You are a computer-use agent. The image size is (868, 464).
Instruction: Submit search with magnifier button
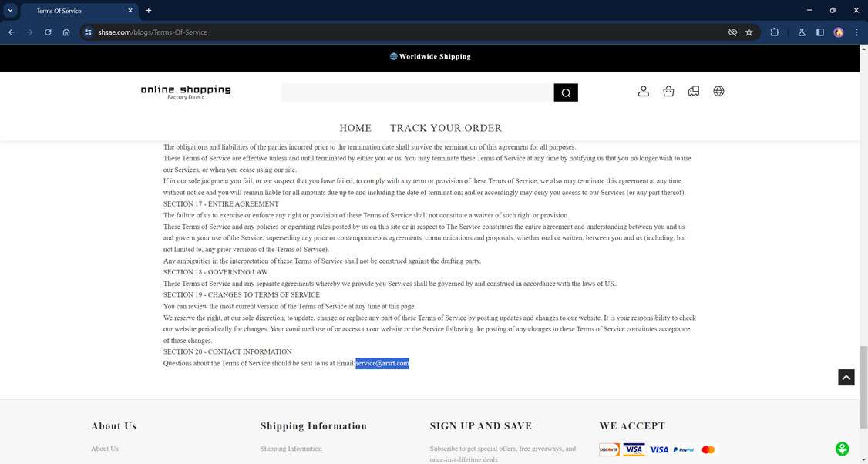566,92
